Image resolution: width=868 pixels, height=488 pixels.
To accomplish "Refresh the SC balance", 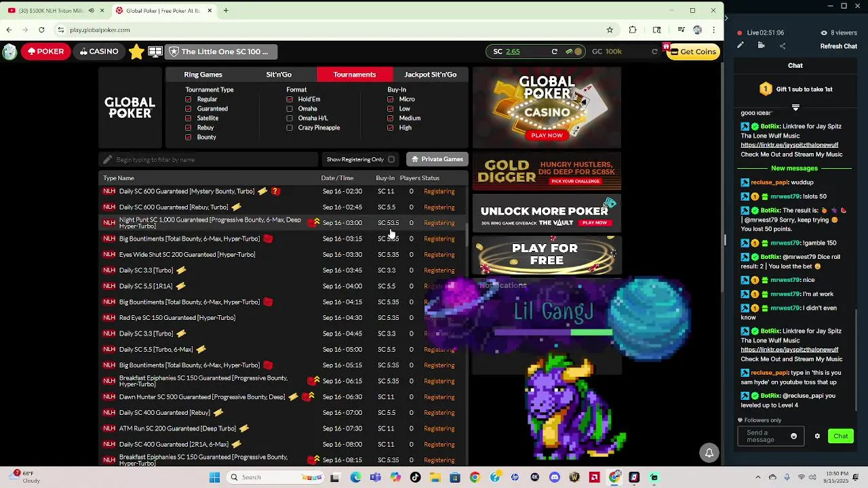I will tap(554, 52).
